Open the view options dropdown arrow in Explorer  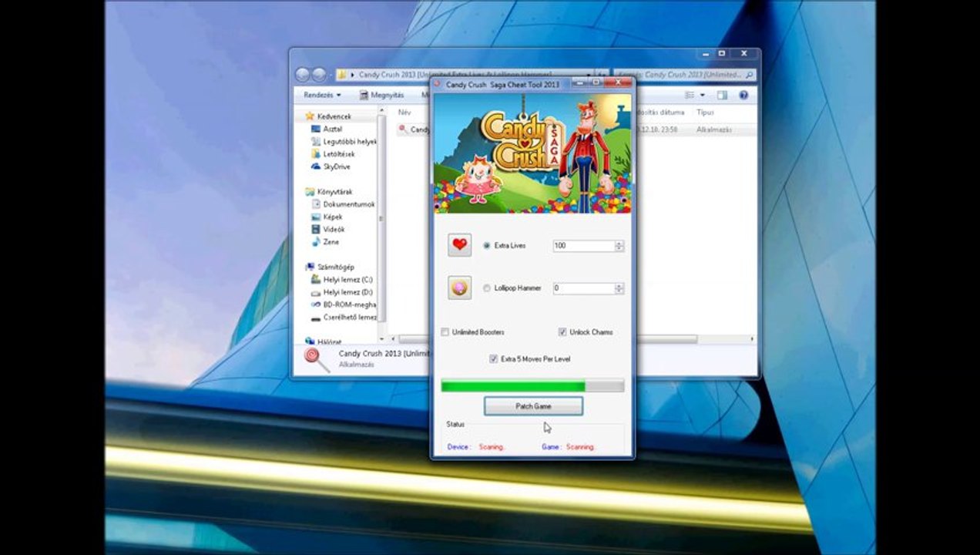pos(703,95)
